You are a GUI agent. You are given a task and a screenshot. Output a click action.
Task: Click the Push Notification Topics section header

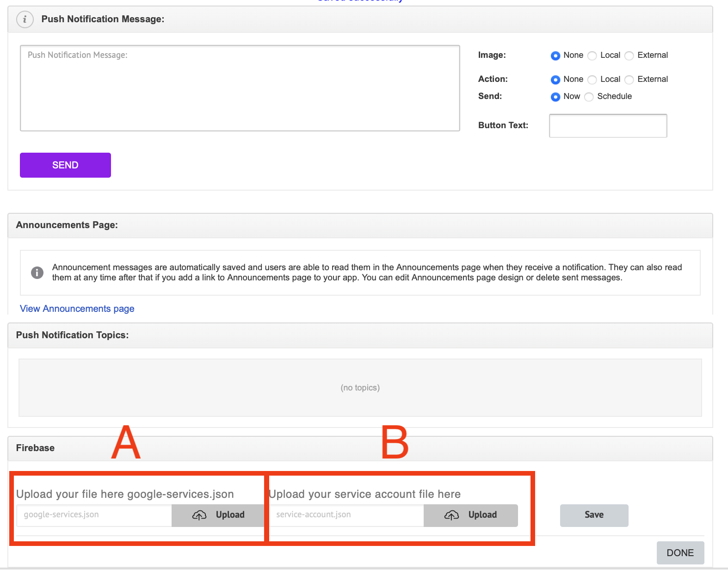[x=360, y=335]
